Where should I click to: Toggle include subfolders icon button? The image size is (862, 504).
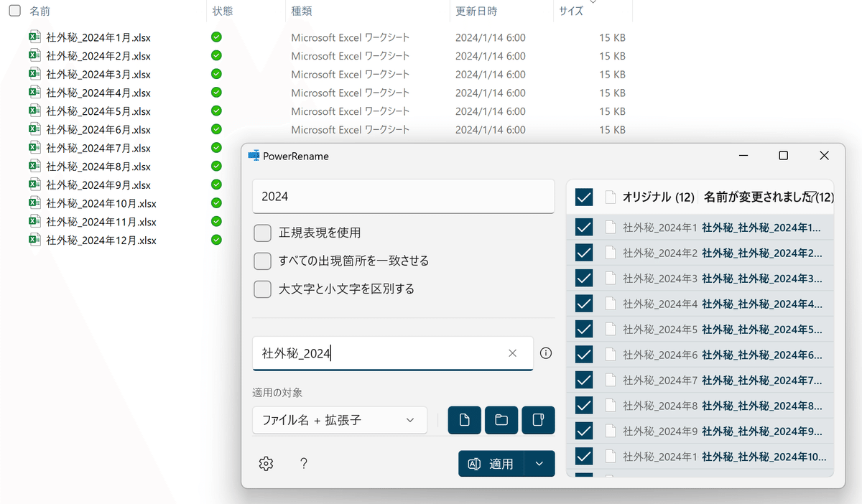tap(538, 420)
